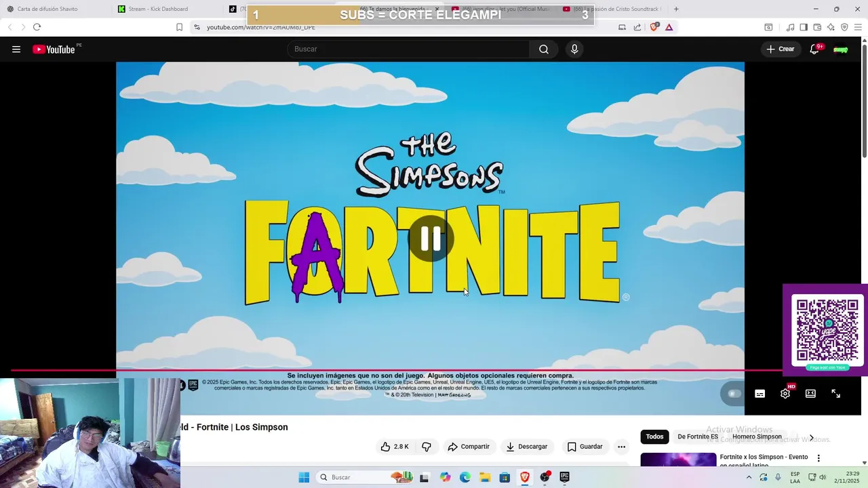The width and height of the screenshot is (868, 488).
Task: Show more filter chips with right arrow
Action: tap(811, 437)
